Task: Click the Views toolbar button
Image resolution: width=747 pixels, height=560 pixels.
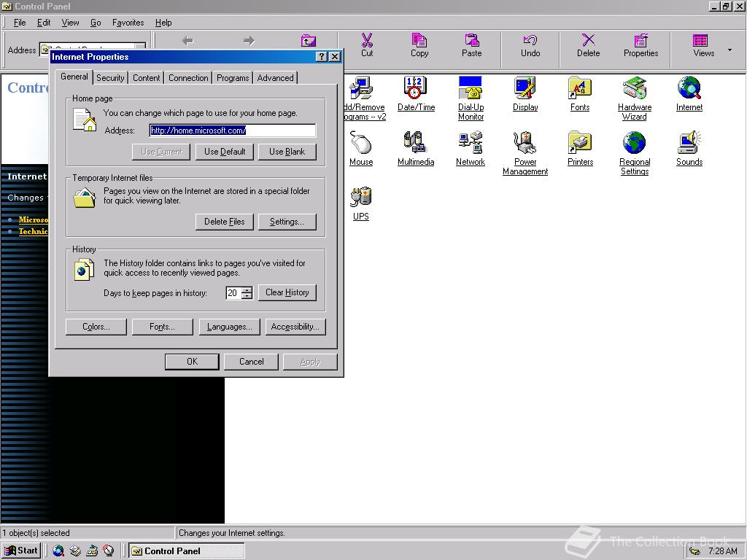Action: tap(704, 45)
